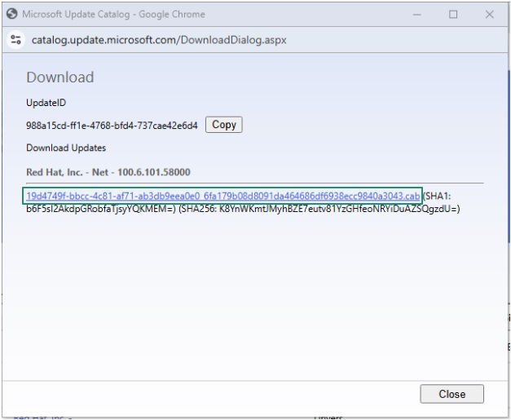Click the globe icon in the title bar
Image resolution: width=511 pixels, height=420 pixels.
click(11, 14)
